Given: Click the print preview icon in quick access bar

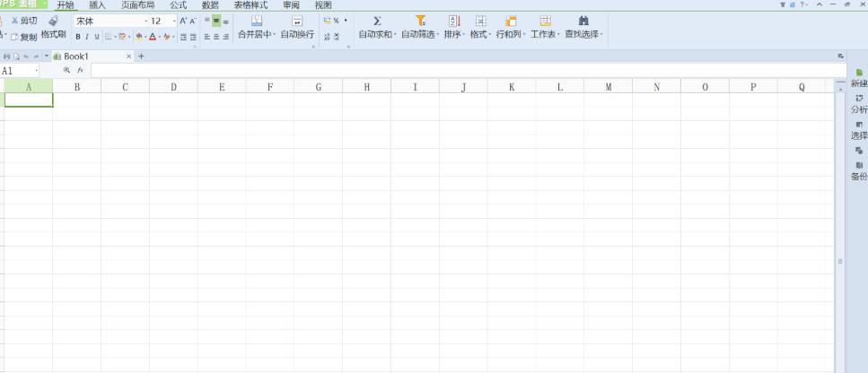Looking at the screenshot, I should (x=17, y=56).
